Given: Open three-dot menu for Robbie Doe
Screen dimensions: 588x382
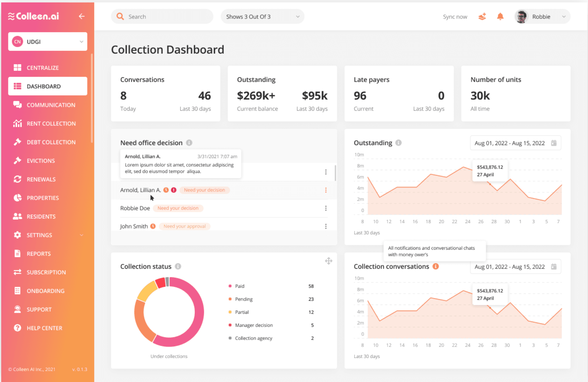Looking at the screenshot, I should [x=326, y=208].
